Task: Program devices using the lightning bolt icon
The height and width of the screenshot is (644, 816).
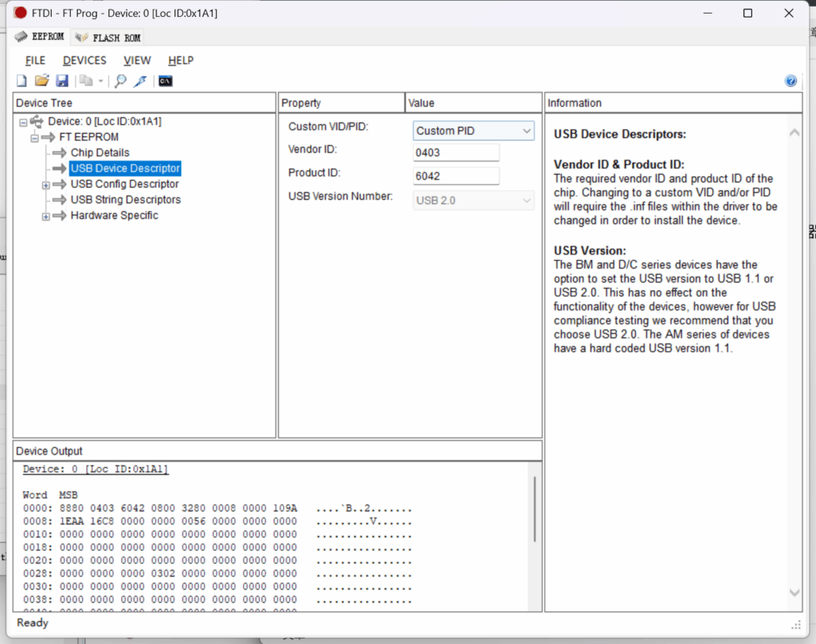Action: tap(140, 80)
